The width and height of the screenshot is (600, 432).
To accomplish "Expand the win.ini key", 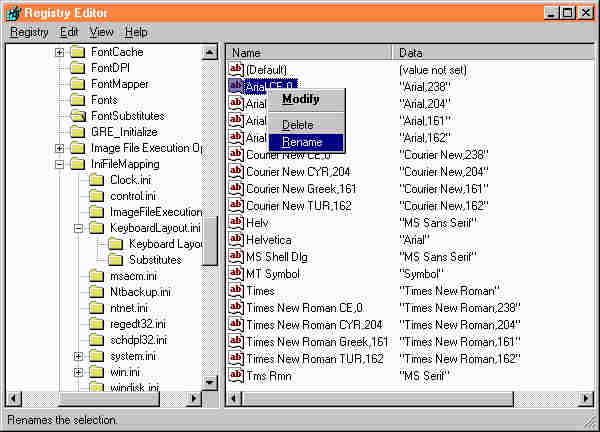I will [78, 372].
